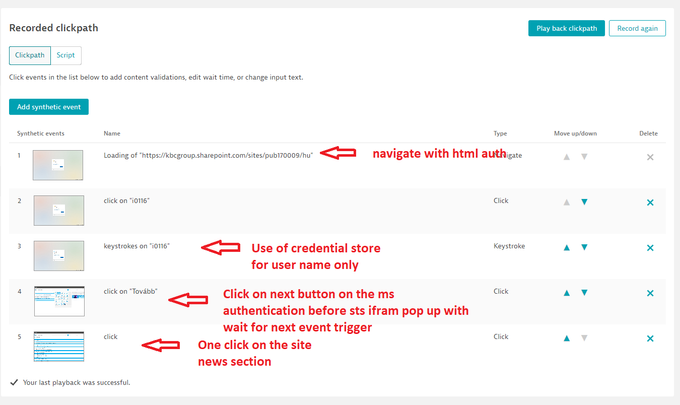Move event 4 down with arrow
This screenshot has width=680, height=405.
tap(584, 293)
